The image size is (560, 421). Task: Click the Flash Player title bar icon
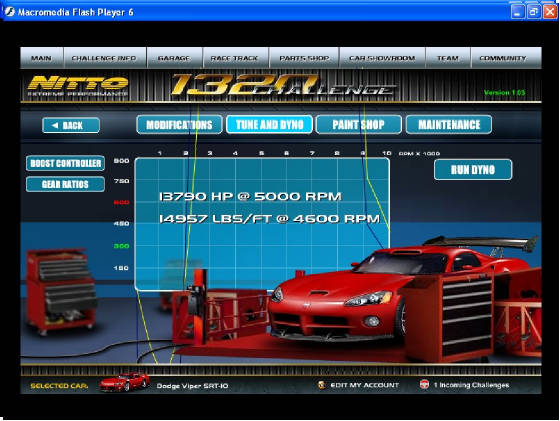(9, 12)
